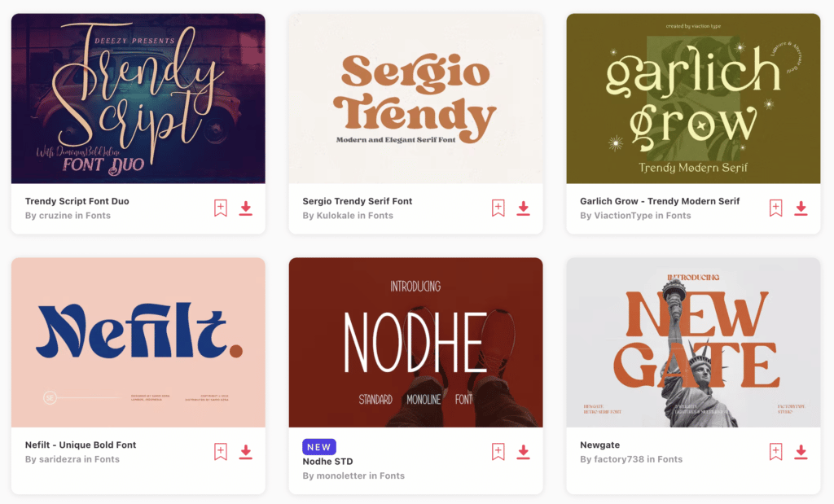Download Garlich Grow Trendy Modern Serif

click(801, 208)
